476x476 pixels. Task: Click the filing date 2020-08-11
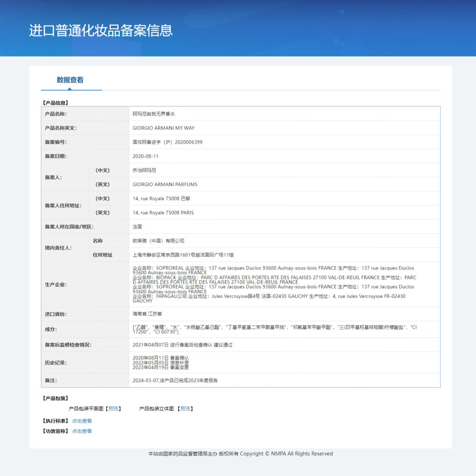point(145,156)
